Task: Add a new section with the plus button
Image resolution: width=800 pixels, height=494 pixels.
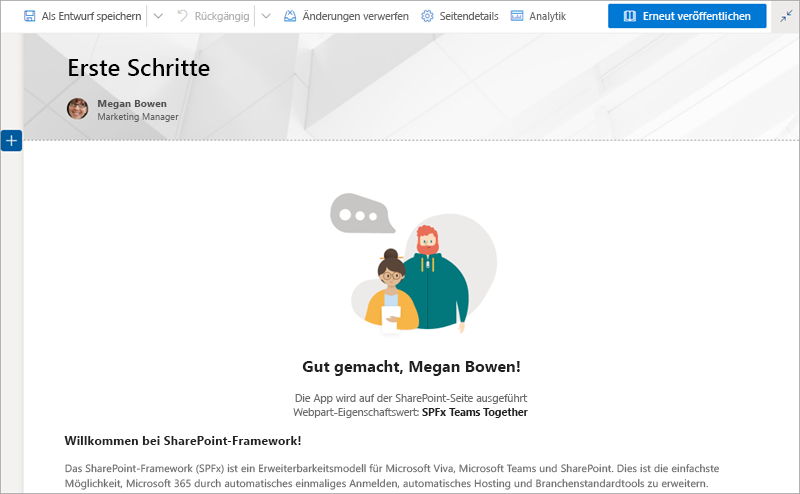Action: pyautogui.click(x=11, y=140)
